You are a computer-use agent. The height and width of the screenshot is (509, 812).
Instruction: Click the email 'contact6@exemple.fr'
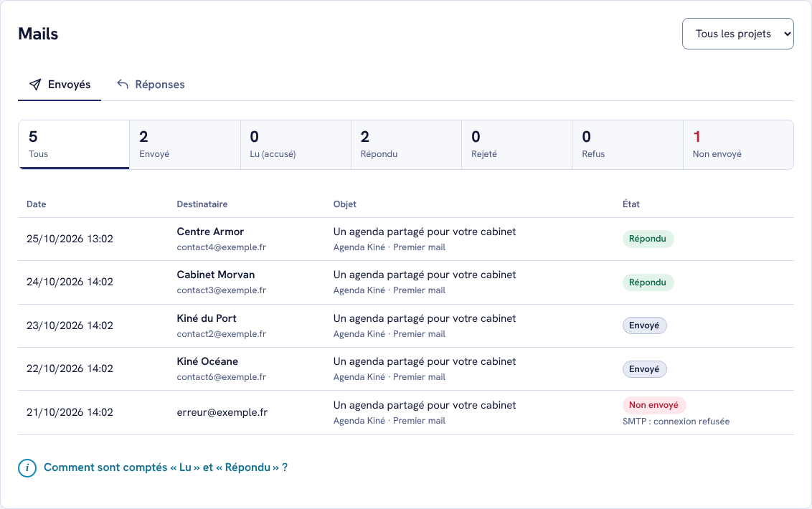221,377
